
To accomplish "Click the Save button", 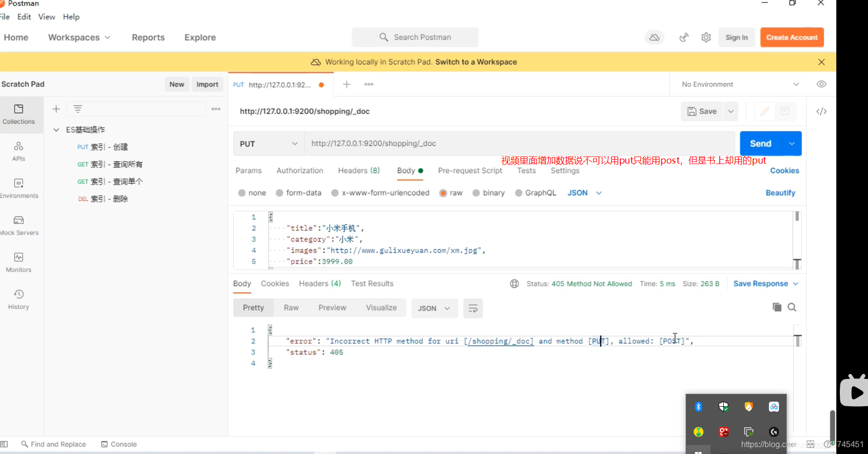I will (702, 111).
